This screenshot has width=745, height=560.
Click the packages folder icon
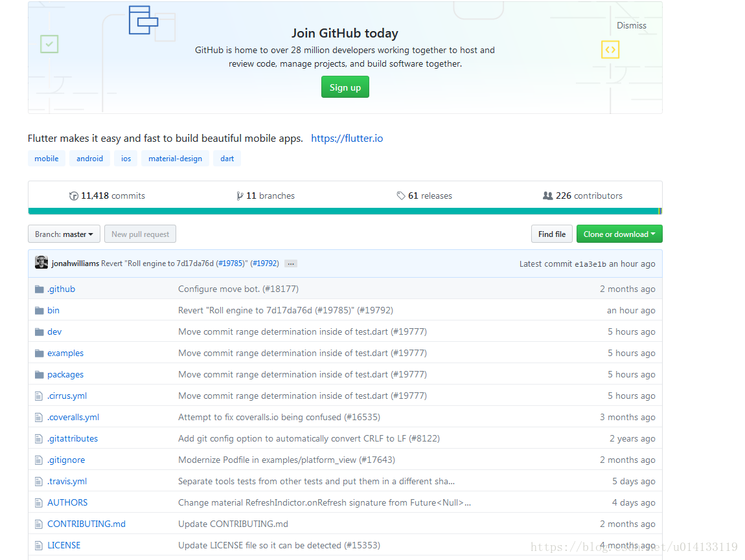click(39, 375)
